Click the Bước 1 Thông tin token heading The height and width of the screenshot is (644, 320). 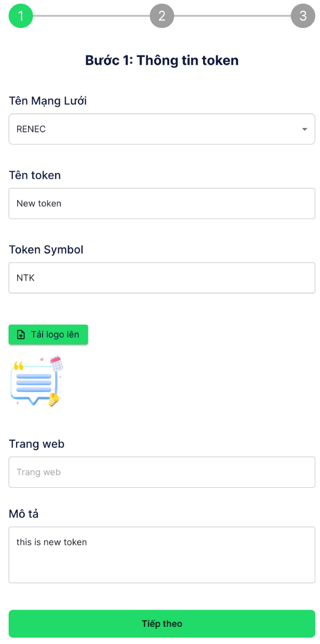tap(162, 60)
